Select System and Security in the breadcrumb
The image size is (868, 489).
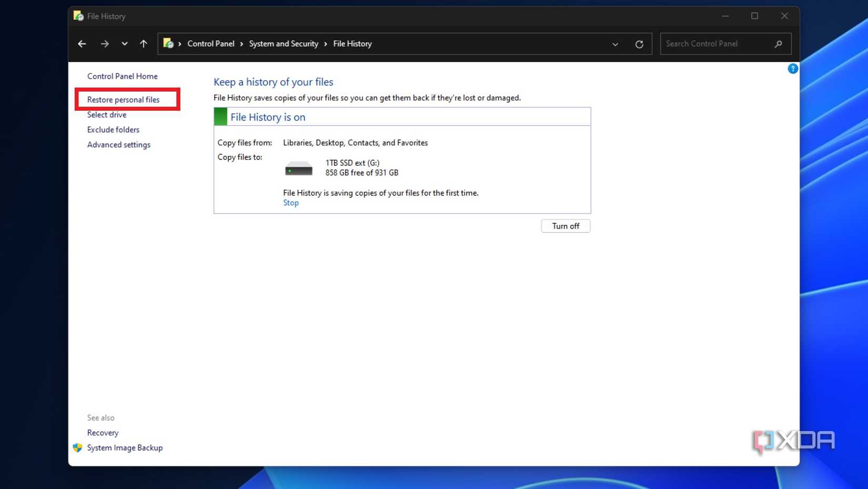click(284, 44)
